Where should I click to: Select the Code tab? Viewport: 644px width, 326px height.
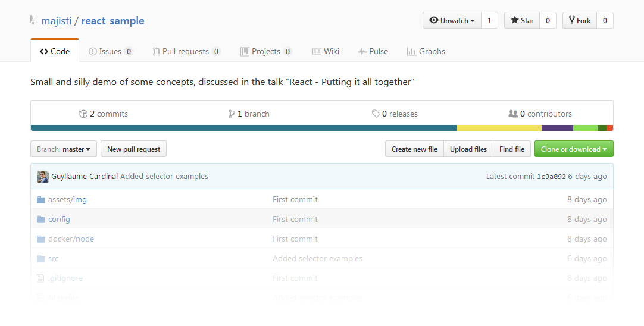(x=55, y=51)
